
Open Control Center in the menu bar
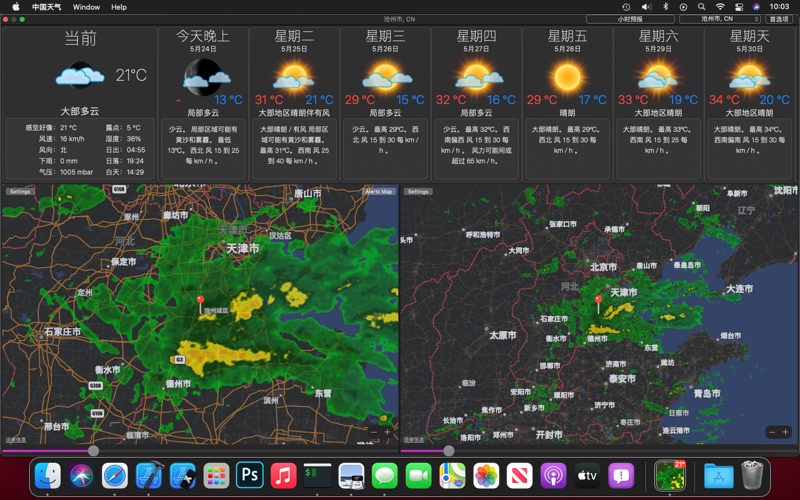point(739,7)
